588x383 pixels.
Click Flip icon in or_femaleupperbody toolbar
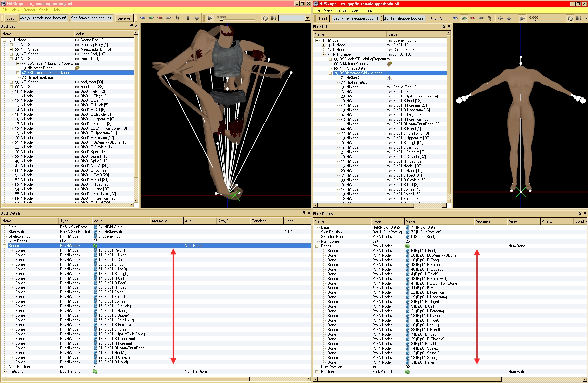(188, 18)
